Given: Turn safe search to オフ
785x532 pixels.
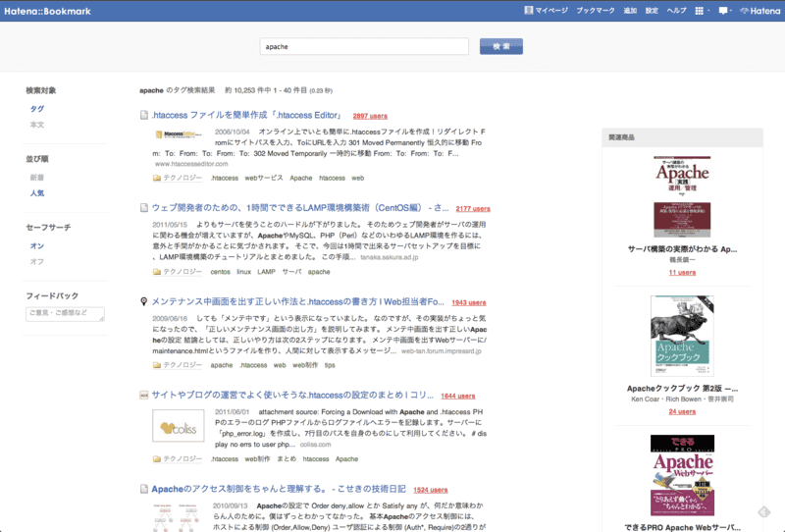Looking at the screenshot, I should tap(37, 261).
